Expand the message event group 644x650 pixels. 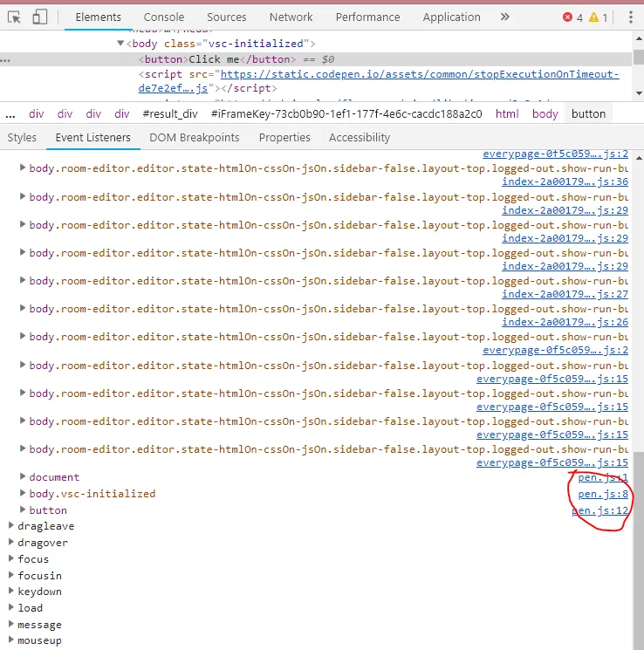[11, 625]
